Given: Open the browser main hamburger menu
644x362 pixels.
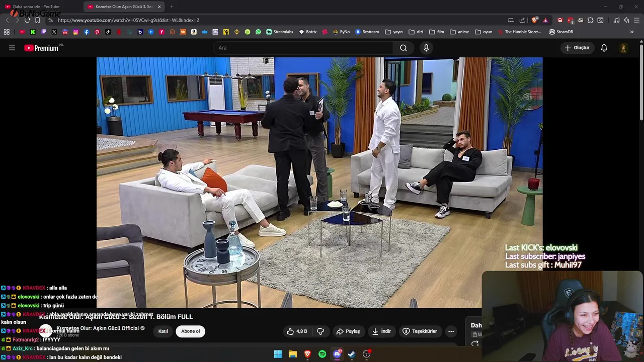Looking at the screenshot, I should tap(636, 20).
